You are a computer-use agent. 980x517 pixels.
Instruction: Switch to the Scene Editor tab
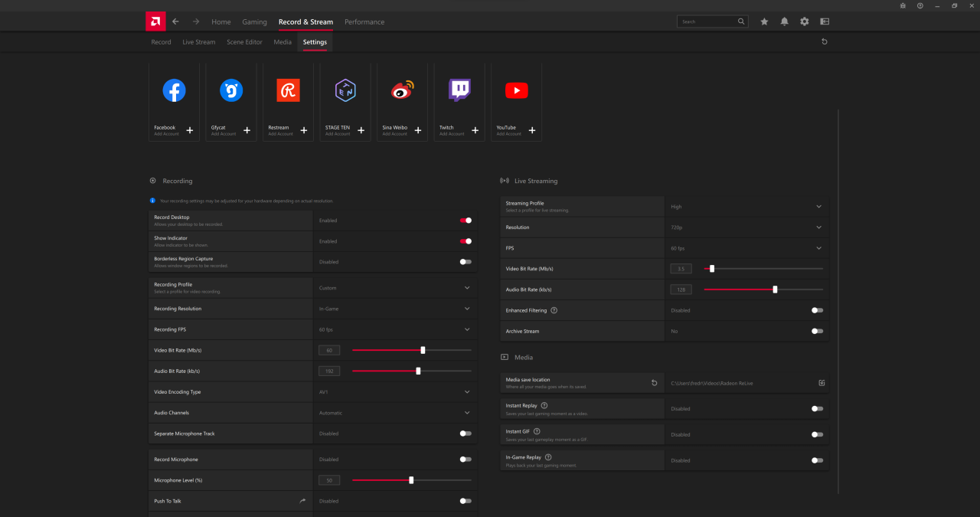coord(244,42)
